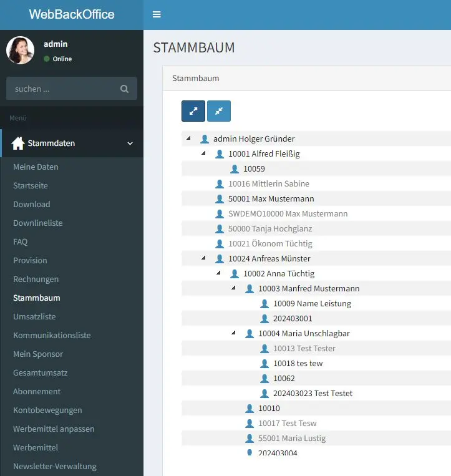Click the person icon for 10001 Alfred Fleißig
The image size is (451, 476).
pos(220,154)
